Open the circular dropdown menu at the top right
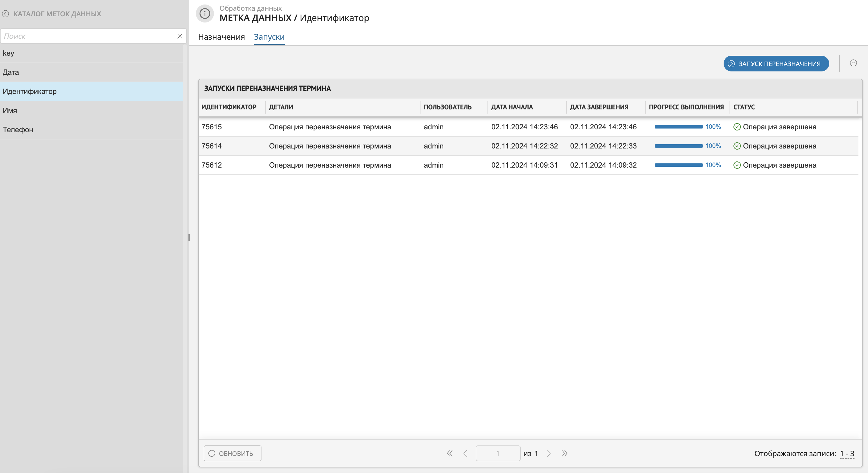868x473 pixels. coord(853,63)
